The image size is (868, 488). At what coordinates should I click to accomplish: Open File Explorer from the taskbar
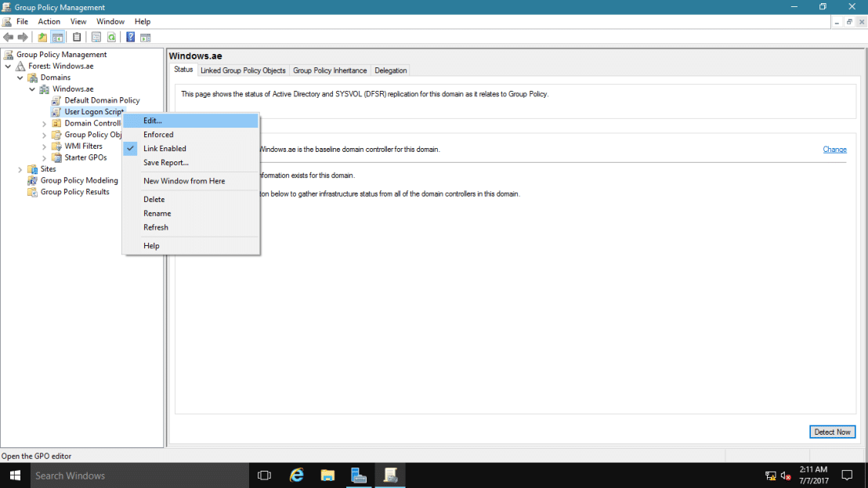tap(327, 475)
